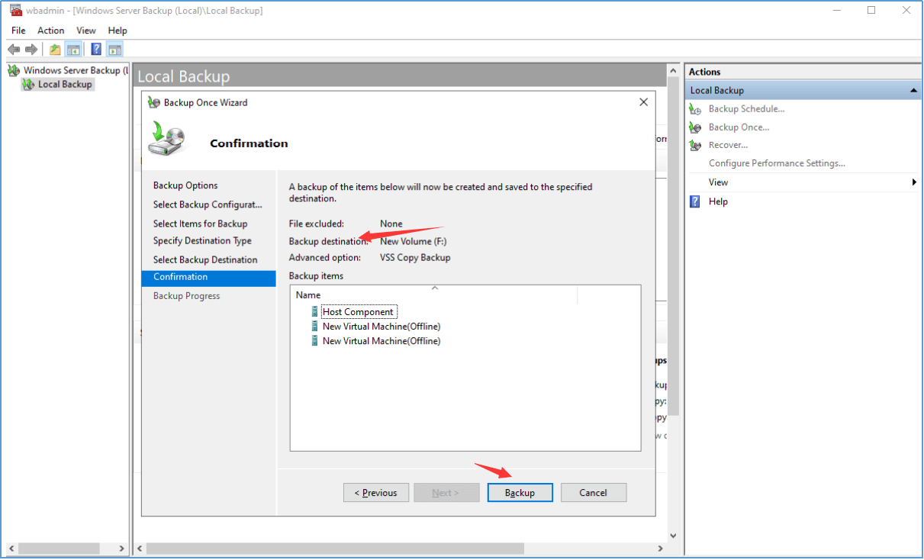Click up arrow of center vertical scrollbar

coord(673,71)
